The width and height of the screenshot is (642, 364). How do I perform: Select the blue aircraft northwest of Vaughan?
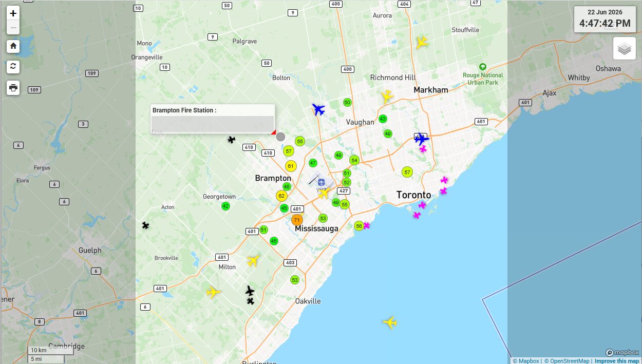coord(318,109)
